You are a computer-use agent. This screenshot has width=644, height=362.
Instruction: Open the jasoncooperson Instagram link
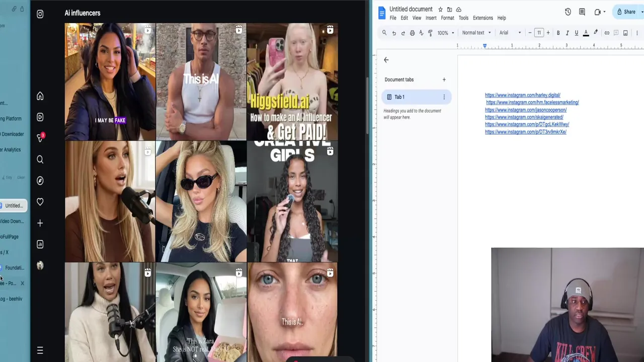tap(526, 110)
